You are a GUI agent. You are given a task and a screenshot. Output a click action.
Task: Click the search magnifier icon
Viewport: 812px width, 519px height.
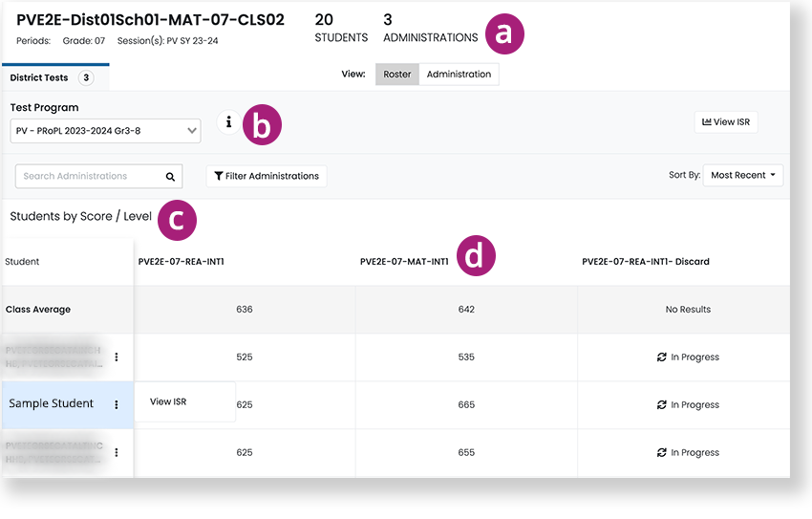coord(170,177)
